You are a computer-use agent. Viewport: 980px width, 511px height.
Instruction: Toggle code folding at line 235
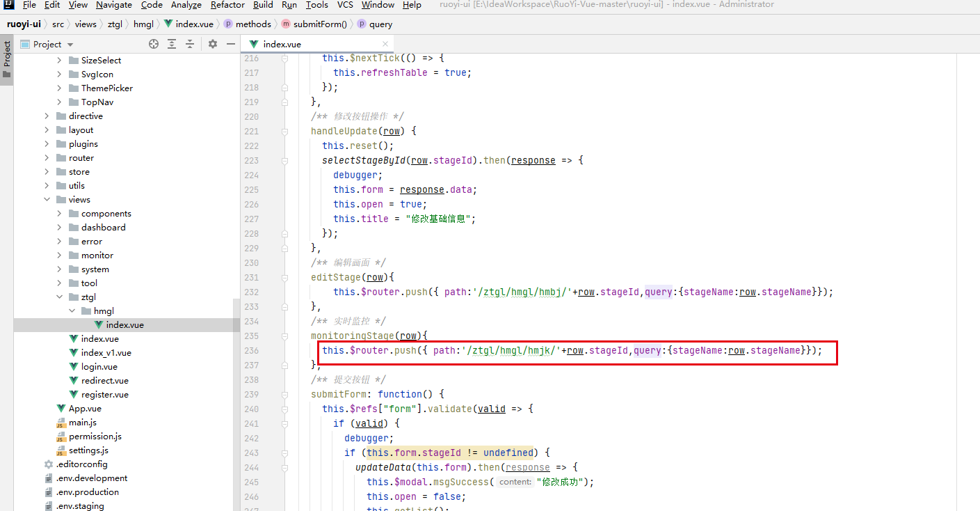click(284, 336)
